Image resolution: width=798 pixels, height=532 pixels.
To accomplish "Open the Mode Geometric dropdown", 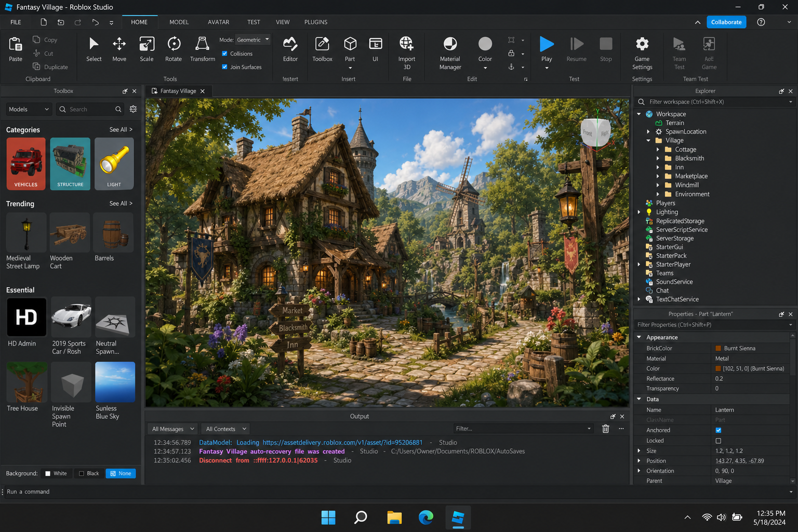I will pyautogui.click(x=253, y=40).
